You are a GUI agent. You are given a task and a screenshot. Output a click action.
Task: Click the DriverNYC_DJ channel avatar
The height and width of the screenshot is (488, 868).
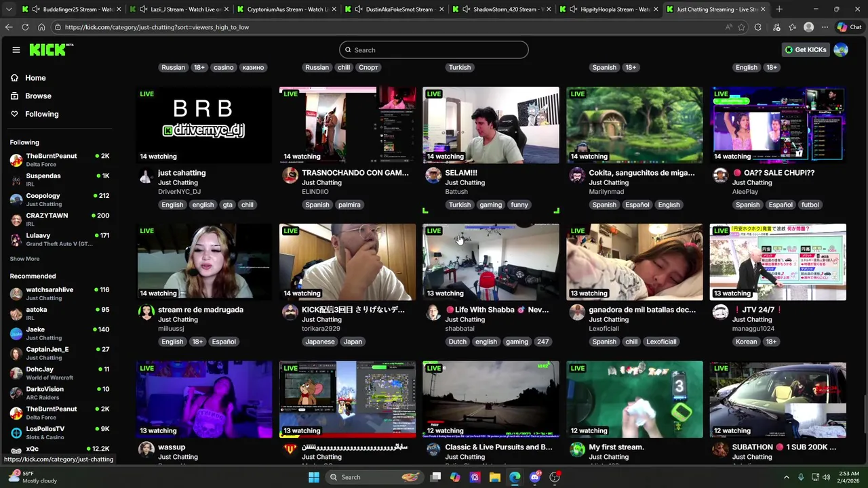click(146, 176)
